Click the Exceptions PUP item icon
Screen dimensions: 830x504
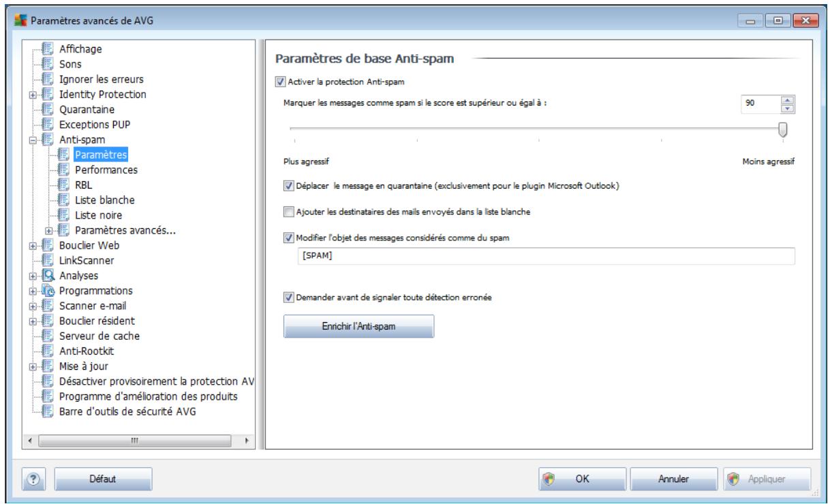pos(48,124)
